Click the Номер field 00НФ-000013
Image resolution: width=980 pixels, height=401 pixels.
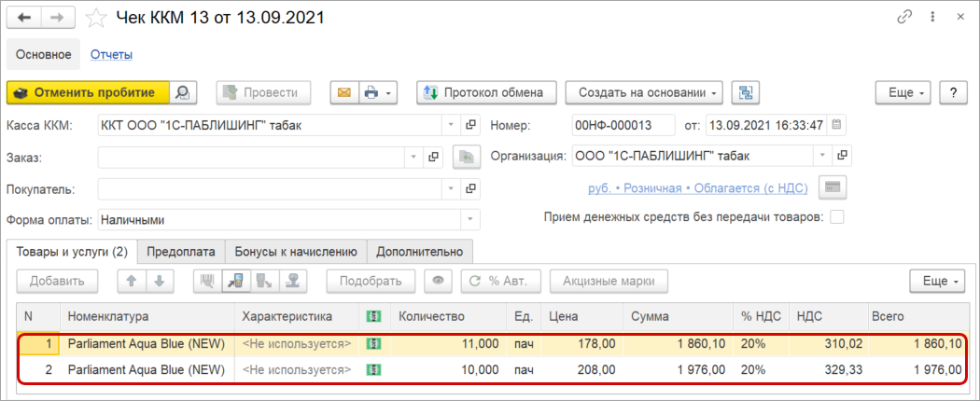coord(623,125)
